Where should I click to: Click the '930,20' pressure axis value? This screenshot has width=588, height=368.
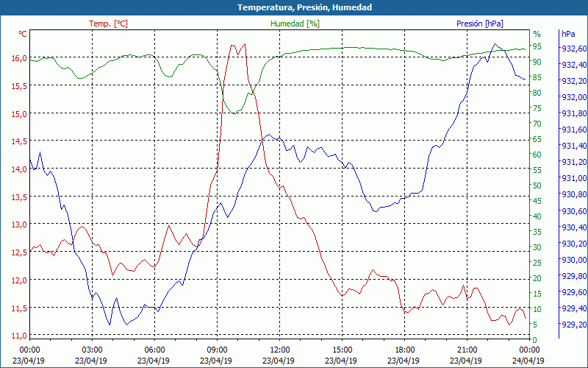point(574,244)
